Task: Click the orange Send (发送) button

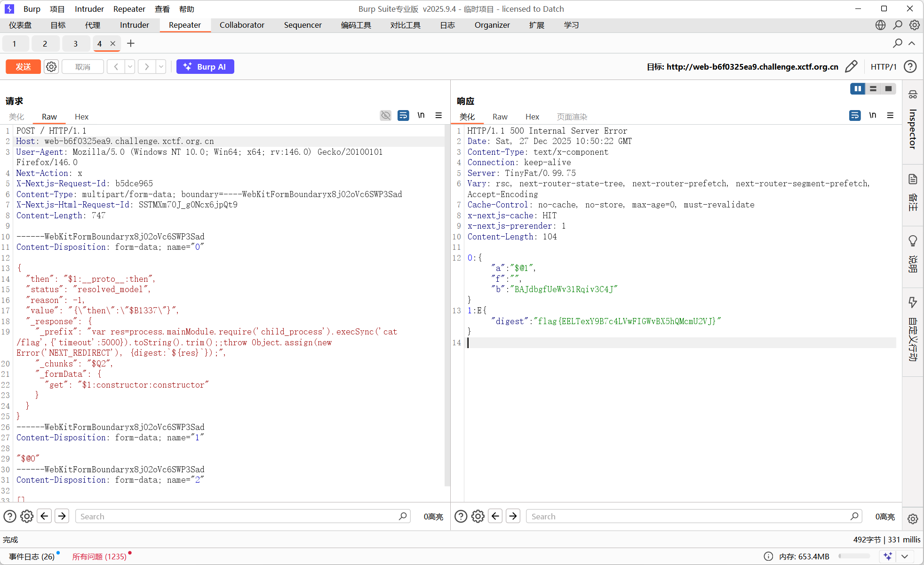Action: pyautogui.click(x=23, y=66)
